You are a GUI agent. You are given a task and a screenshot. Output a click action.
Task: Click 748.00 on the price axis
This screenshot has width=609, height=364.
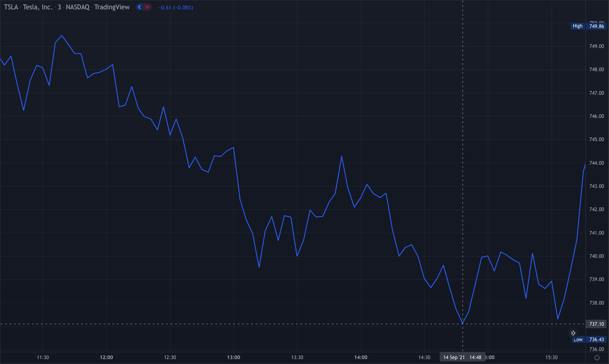(x=597, y=70)
